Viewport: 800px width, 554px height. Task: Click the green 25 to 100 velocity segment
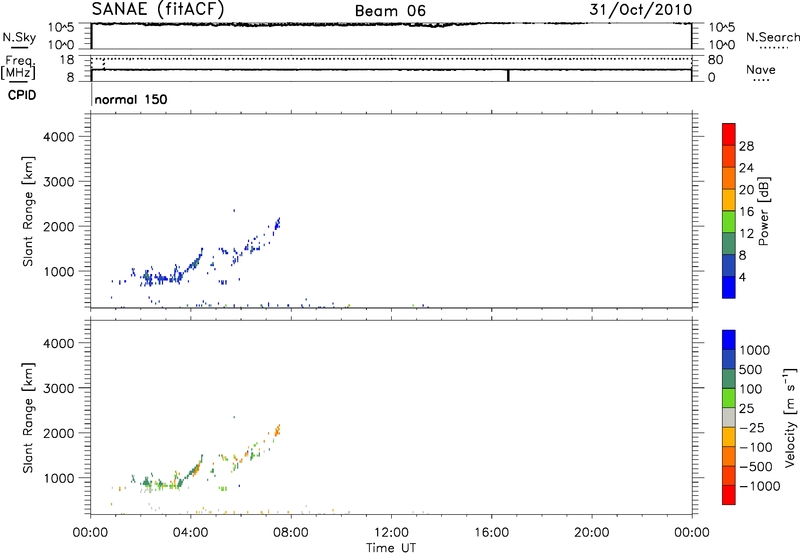(729, 398)
